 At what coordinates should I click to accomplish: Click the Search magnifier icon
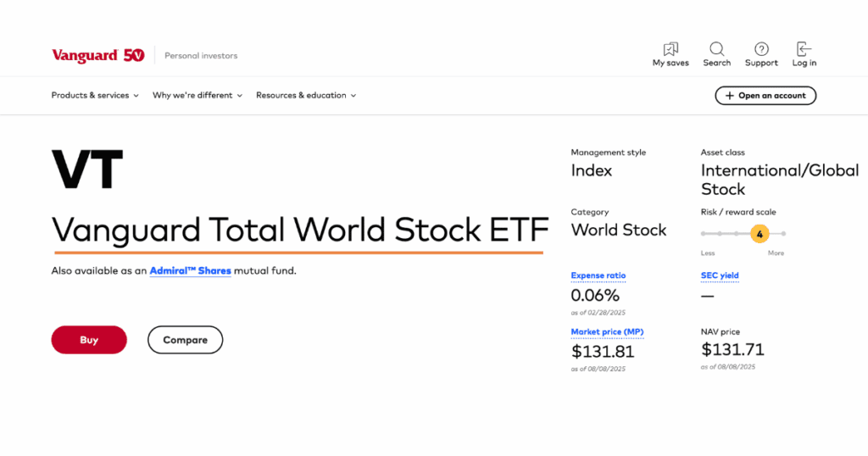pyautogui.click(x=717, y=48)
